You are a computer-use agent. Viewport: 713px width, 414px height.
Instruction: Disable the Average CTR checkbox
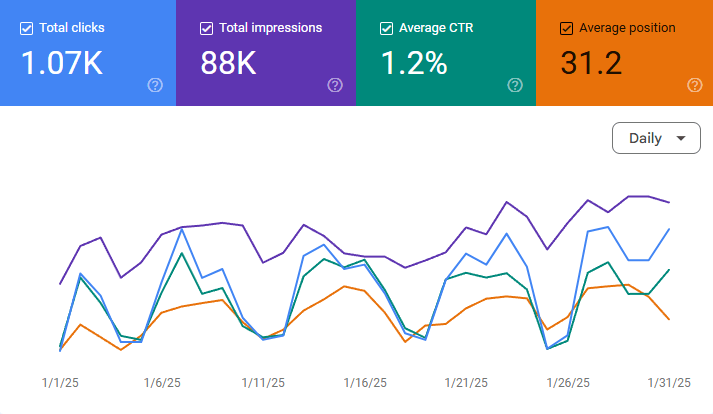point(386,28)
